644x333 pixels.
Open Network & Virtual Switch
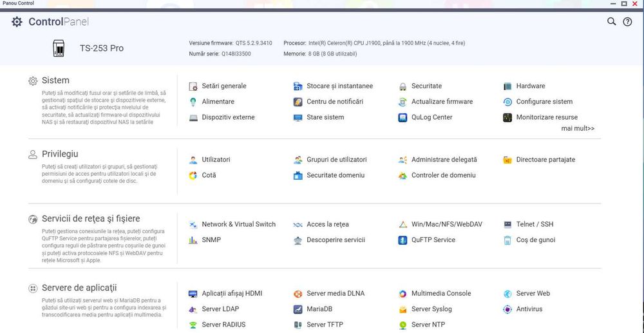(x=239, y=225)
